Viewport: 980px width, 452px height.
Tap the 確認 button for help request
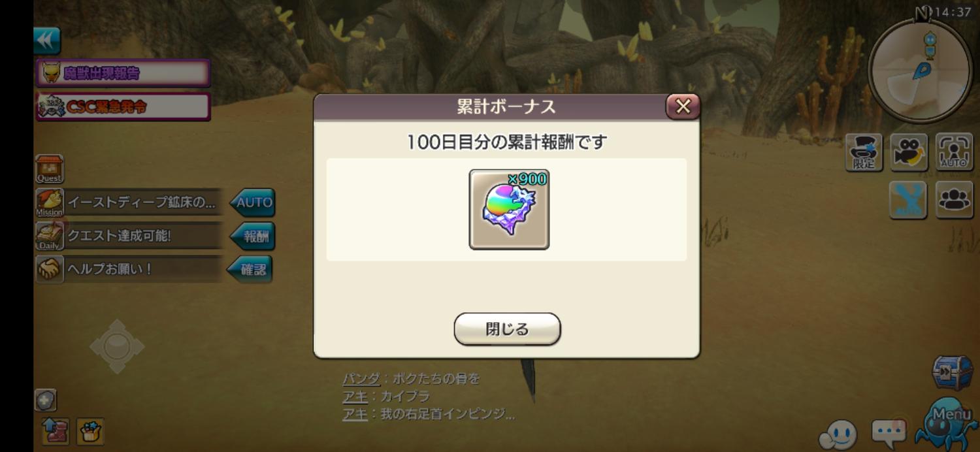tap(250, 269)
